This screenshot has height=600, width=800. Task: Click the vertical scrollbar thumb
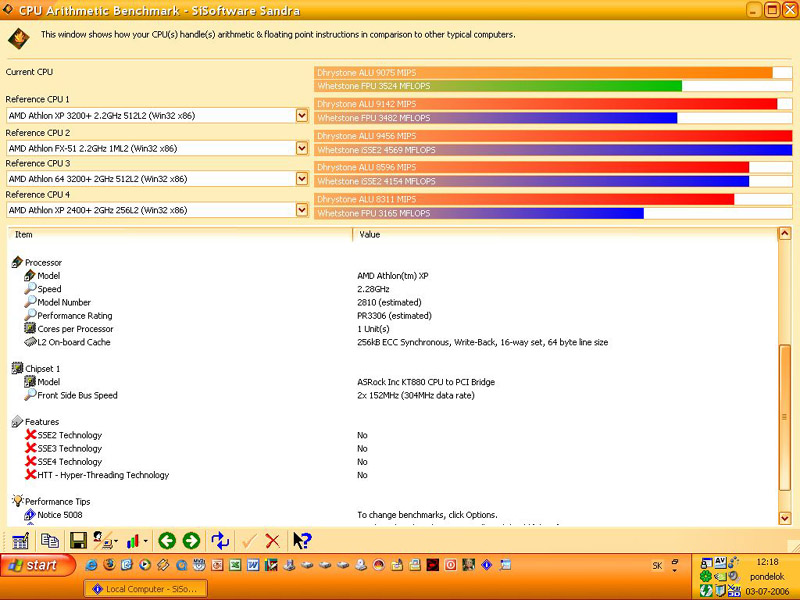(x=784, y=416)
